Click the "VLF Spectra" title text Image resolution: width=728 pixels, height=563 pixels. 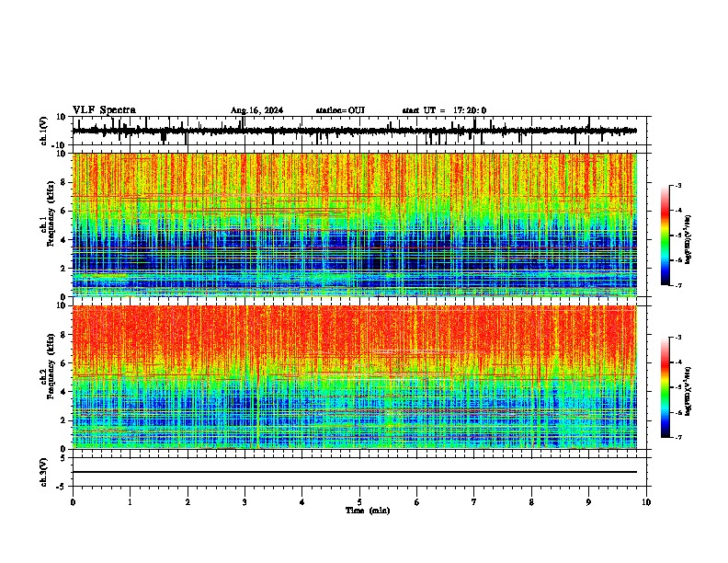click(x=104, y=110)
